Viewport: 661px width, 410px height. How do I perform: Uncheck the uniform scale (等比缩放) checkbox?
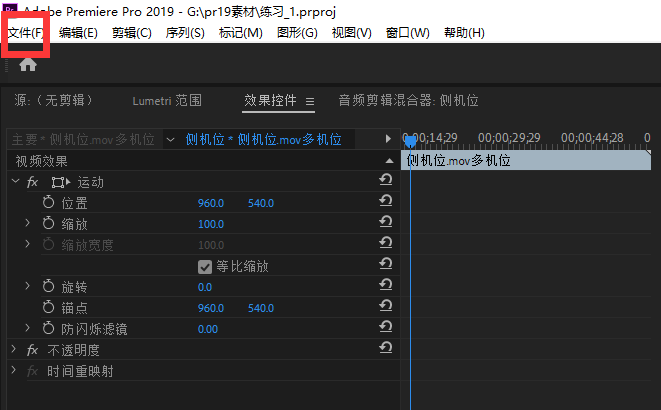click(x=205, y=267)
